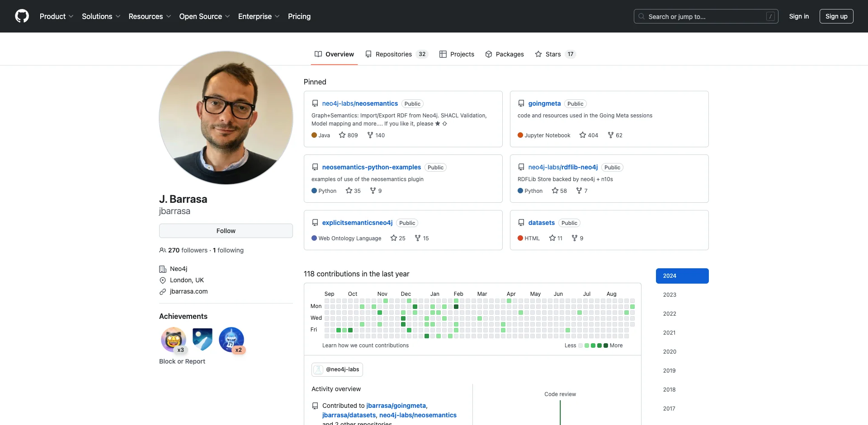Image resolution: width=868 pixels, height=425 pixels.
Task: Select the 2024 contributions year
Action: point(682,276)
